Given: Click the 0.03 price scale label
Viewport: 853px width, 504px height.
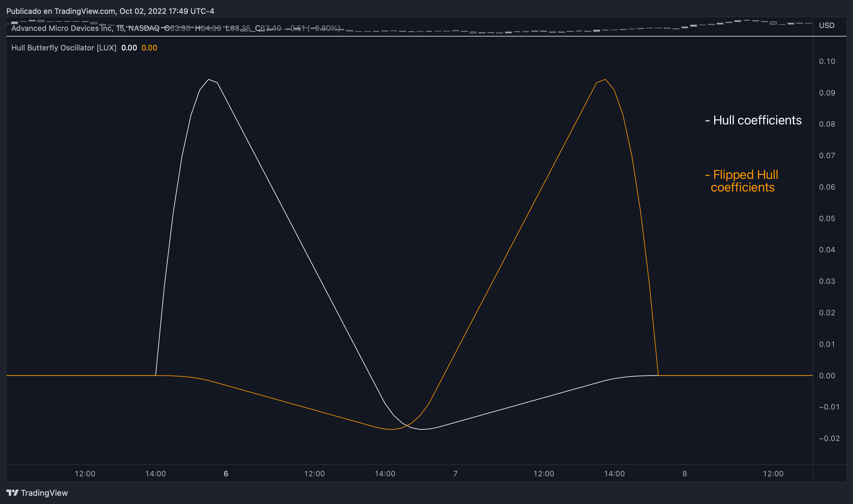Looking at the screenshot, I should coord(827,282).
